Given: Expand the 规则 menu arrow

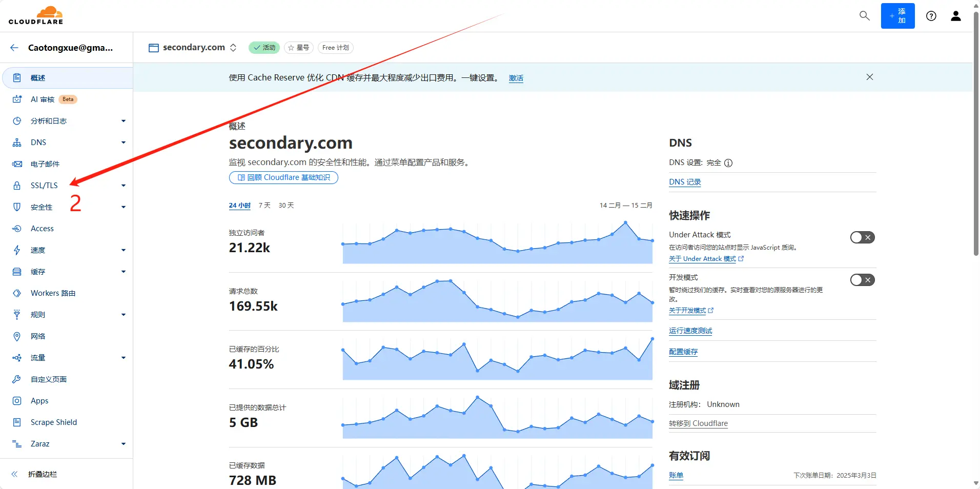Looking at the screenshot, I should (x=124, y=315).
